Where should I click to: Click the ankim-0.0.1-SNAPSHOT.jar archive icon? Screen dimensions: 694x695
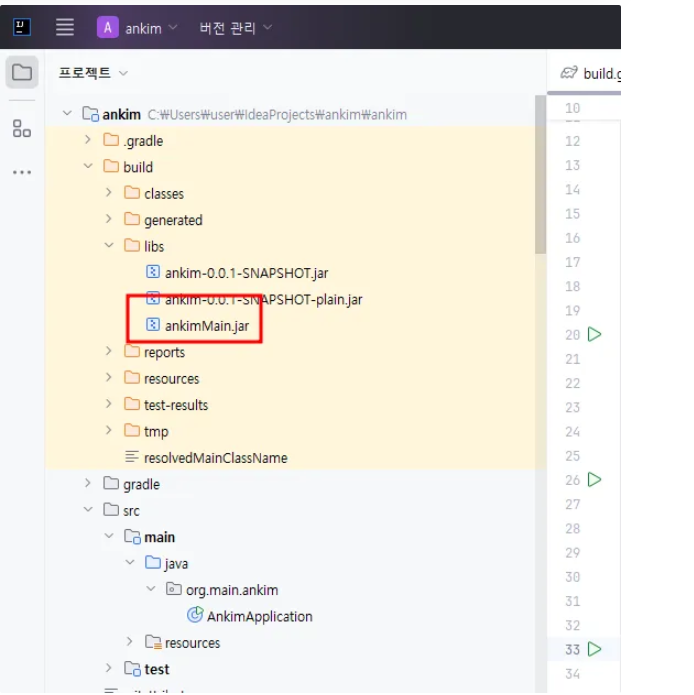(153, 271)
